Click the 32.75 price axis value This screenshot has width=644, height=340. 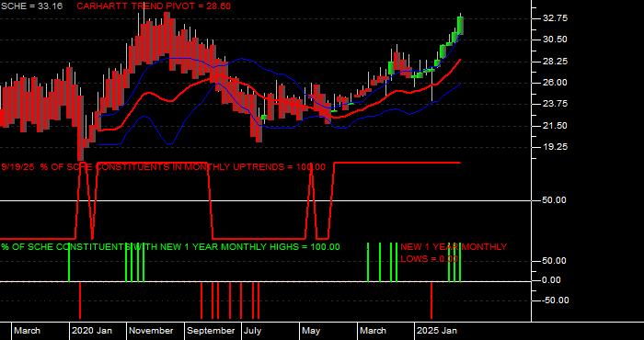click(x=556, y=18)
